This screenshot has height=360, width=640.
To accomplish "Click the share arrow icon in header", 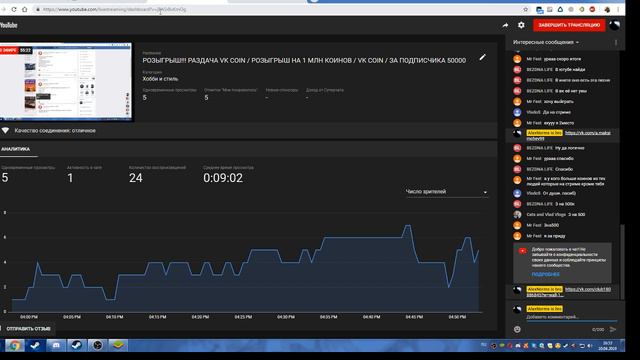I will pyautogui.click(x=505, y=25).
